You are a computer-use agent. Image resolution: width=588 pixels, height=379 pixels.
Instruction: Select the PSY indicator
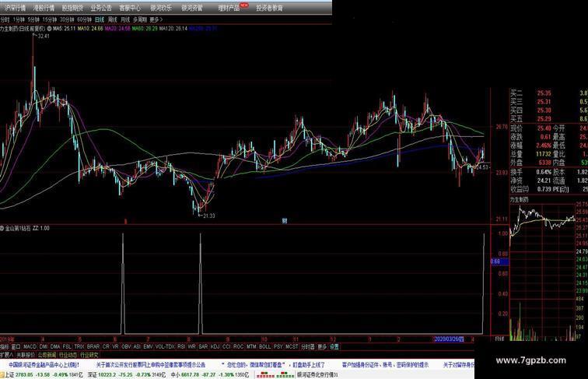coord(278,347)
